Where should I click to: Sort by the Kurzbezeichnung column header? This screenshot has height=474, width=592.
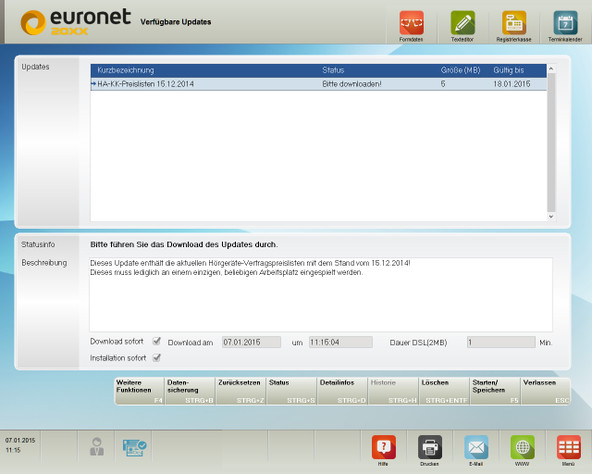[126, 70]
